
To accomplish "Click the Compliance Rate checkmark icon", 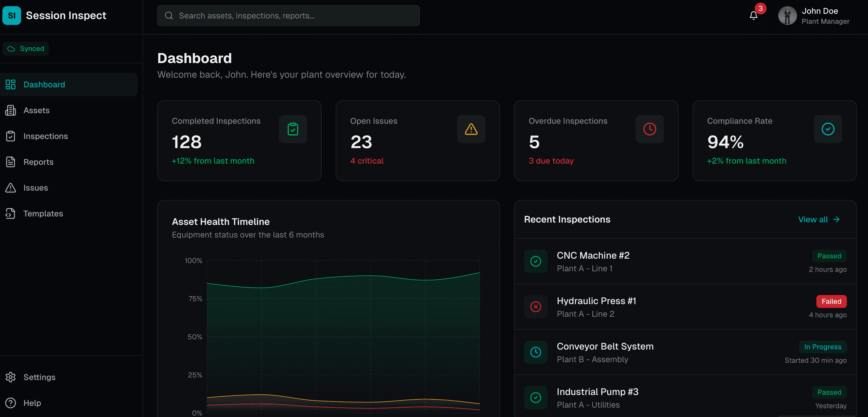I will (828, 129).
